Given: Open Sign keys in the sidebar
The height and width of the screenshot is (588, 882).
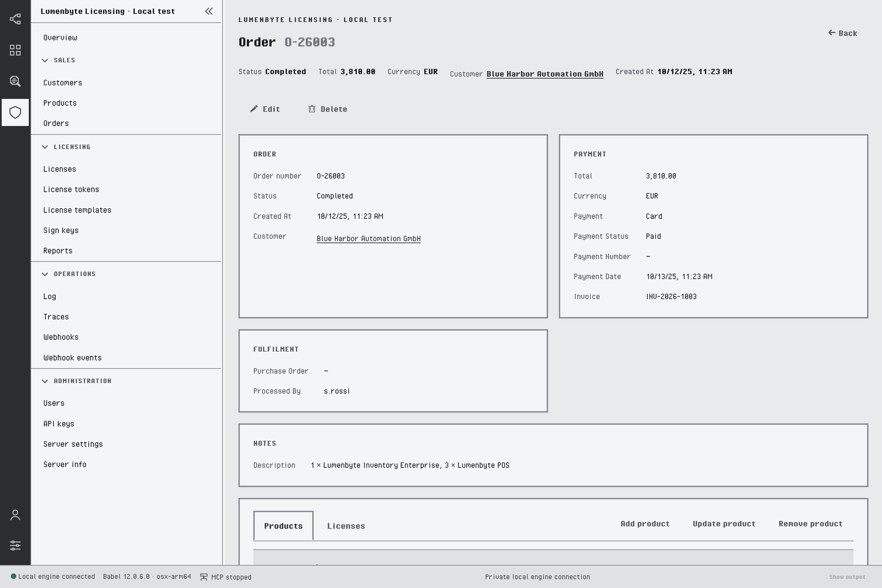Looking at the screenshot, I should point(61,230).
